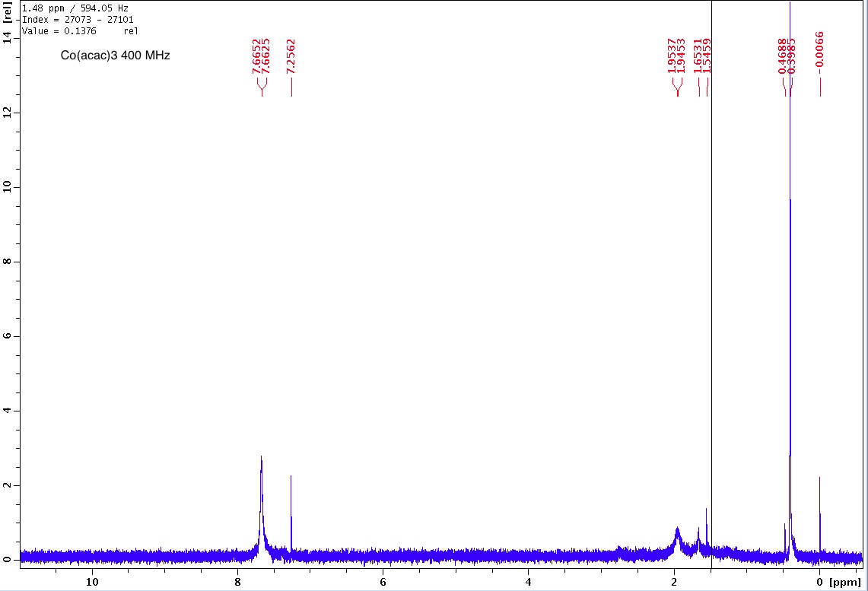Click the 12 tick on the intensity axis

pyautogui.click(x=8, y=112)
